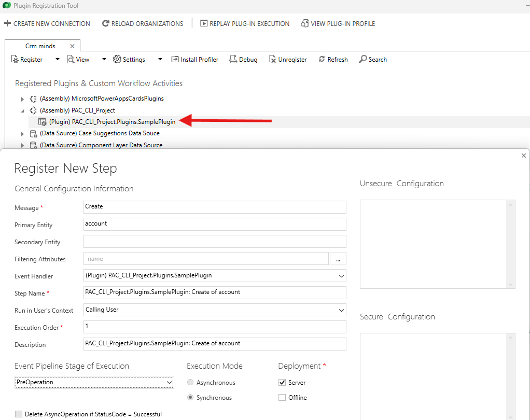This screenshot has width=530, height=420.
Task: Enable the Offline deployment checkbox
Action: pos(282,398)
